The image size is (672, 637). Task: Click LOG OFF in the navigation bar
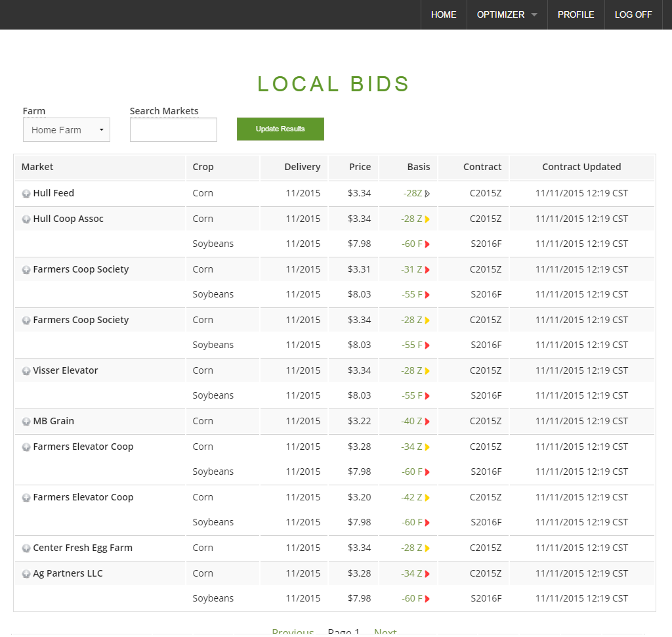tap(633, 14)
